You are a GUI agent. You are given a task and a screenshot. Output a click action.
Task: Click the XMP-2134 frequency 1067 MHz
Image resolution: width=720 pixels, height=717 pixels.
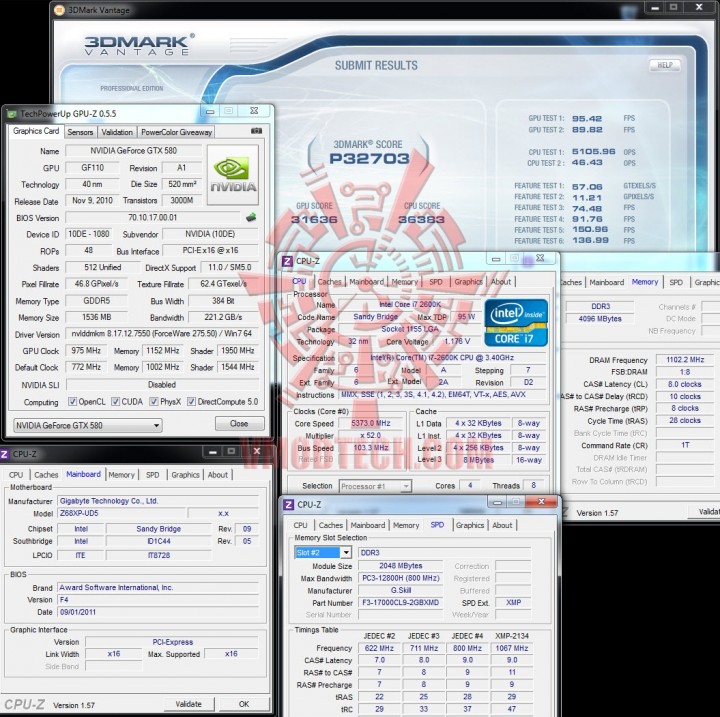(512, 648)
